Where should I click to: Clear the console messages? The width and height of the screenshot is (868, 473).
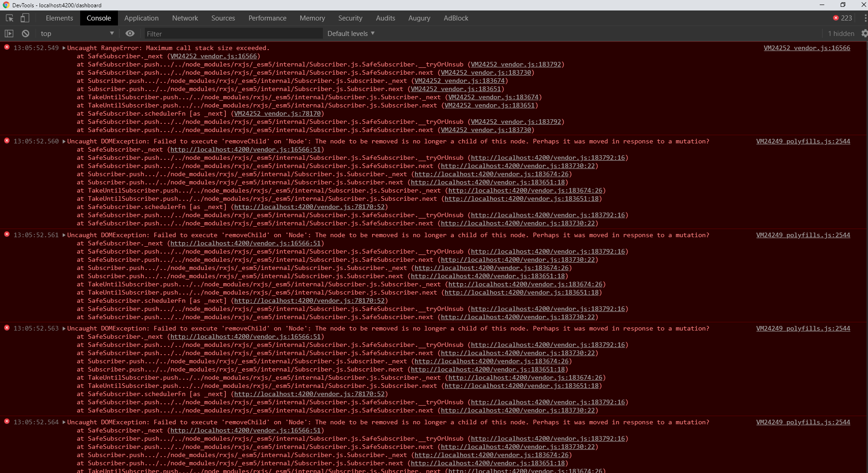26,33
